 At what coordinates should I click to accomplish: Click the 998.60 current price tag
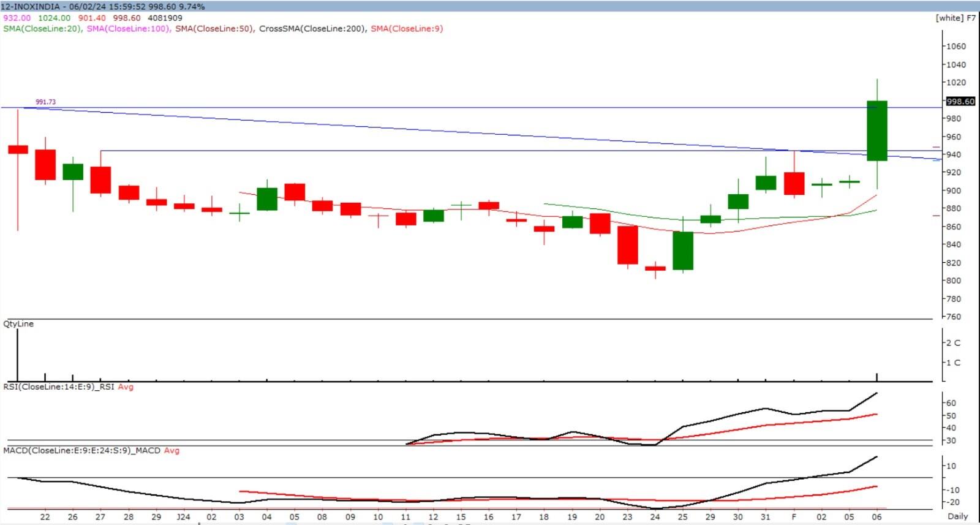pos(960,102)
